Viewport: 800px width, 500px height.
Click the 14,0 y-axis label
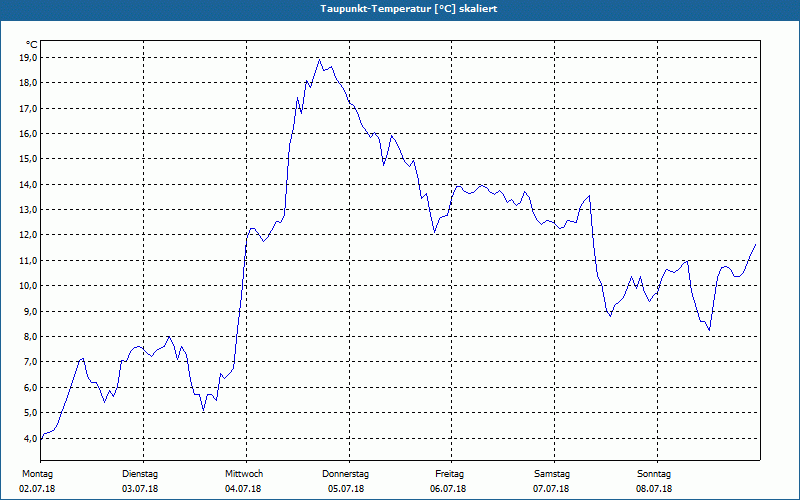[x=28, y=185]
